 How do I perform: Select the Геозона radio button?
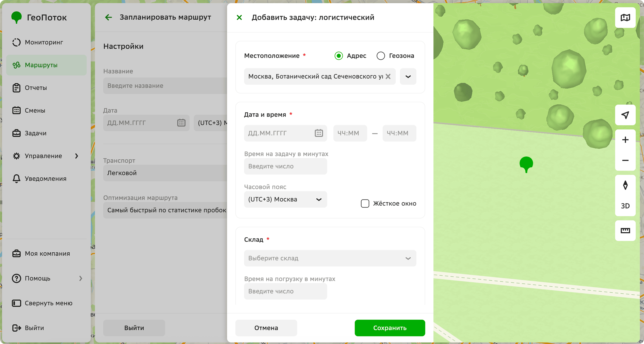pyautogui.click(x=380, y=56)
